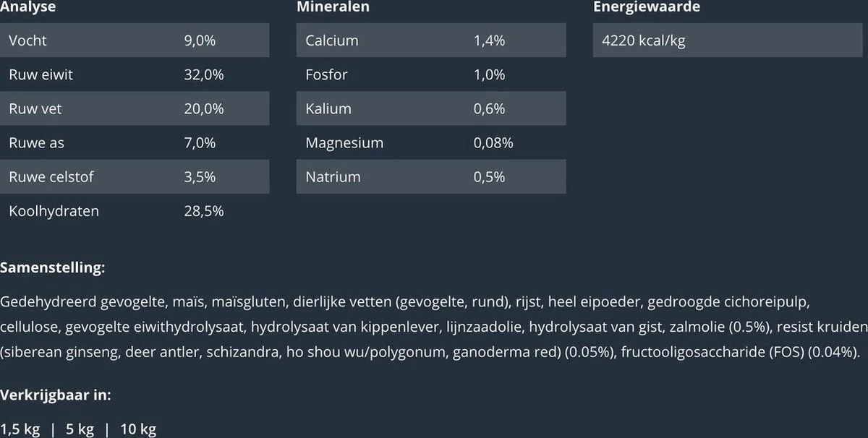Viewport: 868px width, 438px height.
Task: Select the Natrium 0,5% row
Action: pyautogui.click(x=431, y=177)
